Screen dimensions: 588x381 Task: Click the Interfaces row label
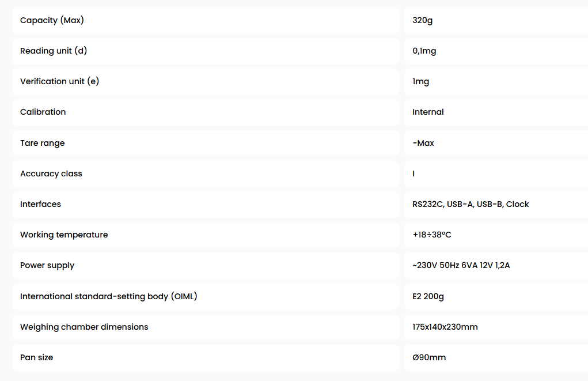click(40, 204)
